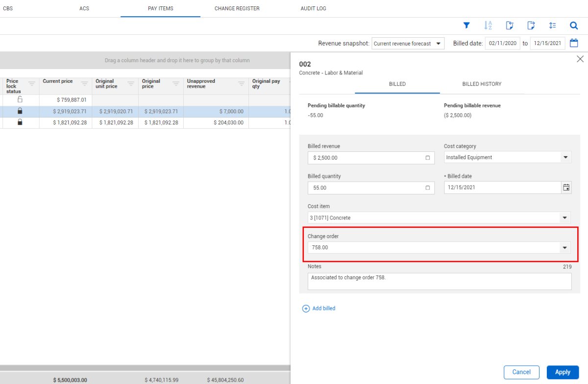Open calendar icon beside Billed date range

tap(574, 43)
